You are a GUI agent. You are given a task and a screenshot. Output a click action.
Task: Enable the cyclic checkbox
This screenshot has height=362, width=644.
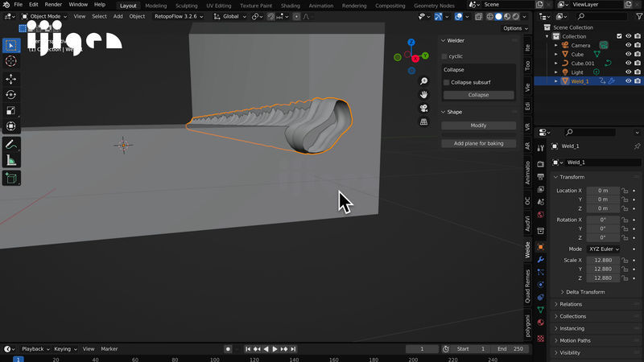444,56
